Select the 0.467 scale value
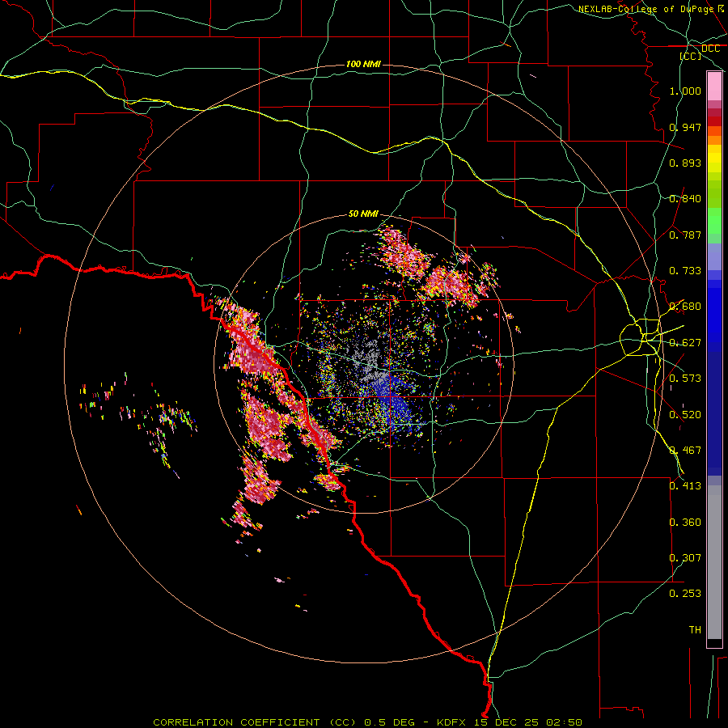Viewport: 728px width, 728px height. pyautogui.click(x=685, y=451)
